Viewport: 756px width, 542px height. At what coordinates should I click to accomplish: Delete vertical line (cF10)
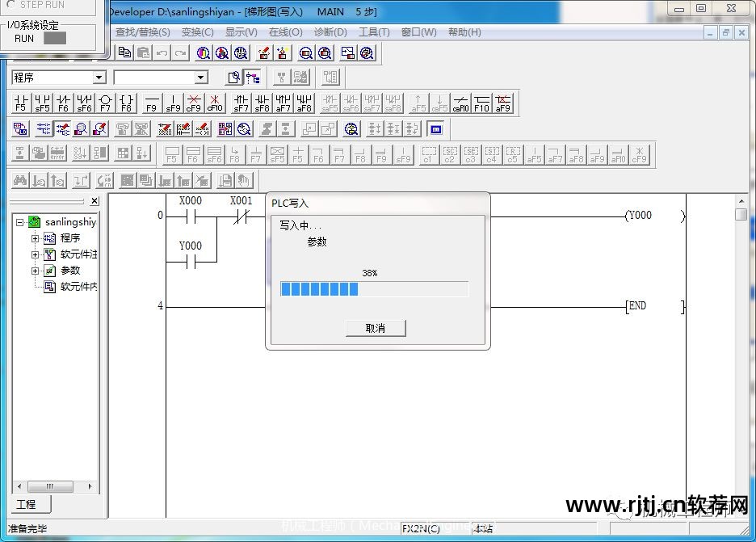(x=215, y=103)
